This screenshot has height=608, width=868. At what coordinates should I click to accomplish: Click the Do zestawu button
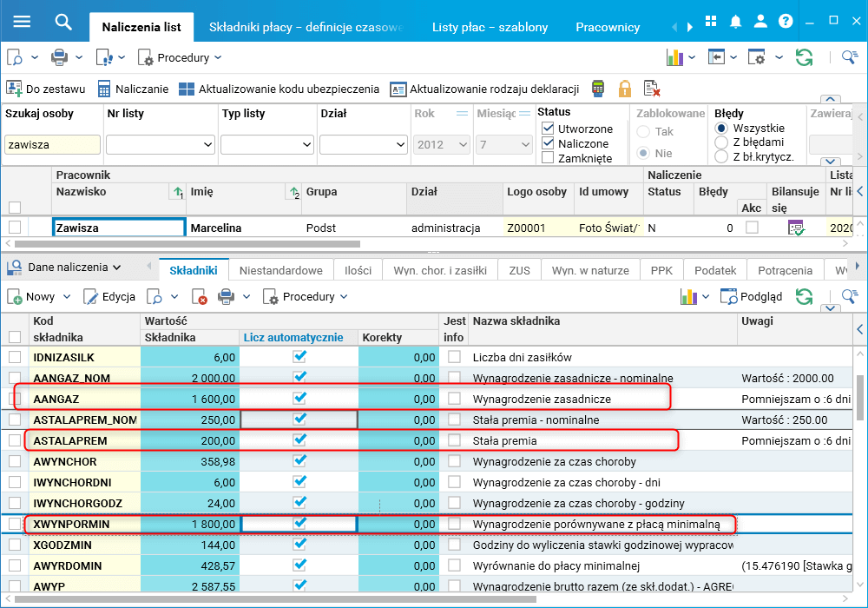[x=46, y=89]
